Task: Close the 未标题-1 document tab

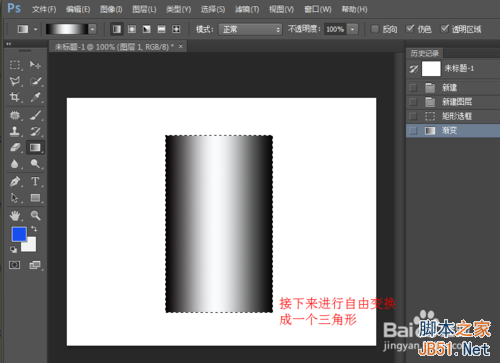Action: pos(181,47)
